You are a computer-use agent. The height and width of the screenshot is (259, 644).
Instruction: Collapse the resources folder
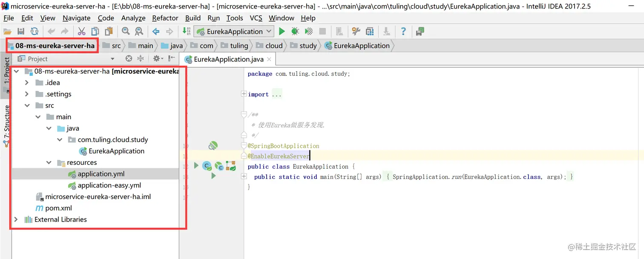(x=49, y=162)
